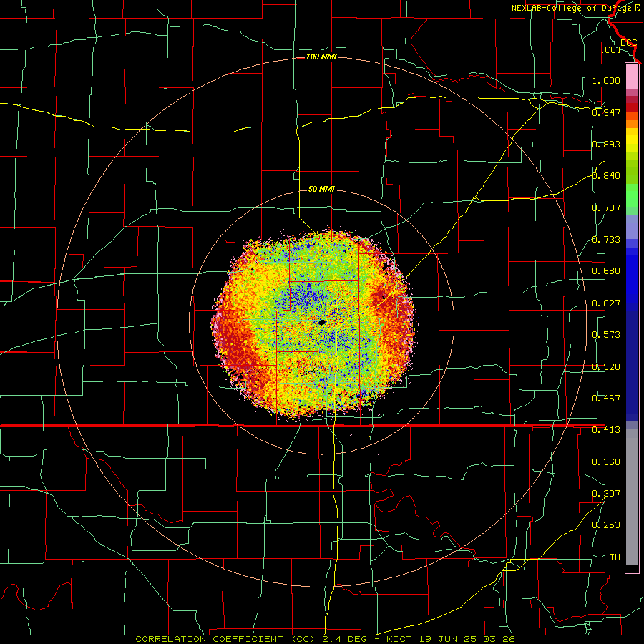
Task: Click the 0.893 color scale label
Action: pyautogui.click(x=606, y=144)
